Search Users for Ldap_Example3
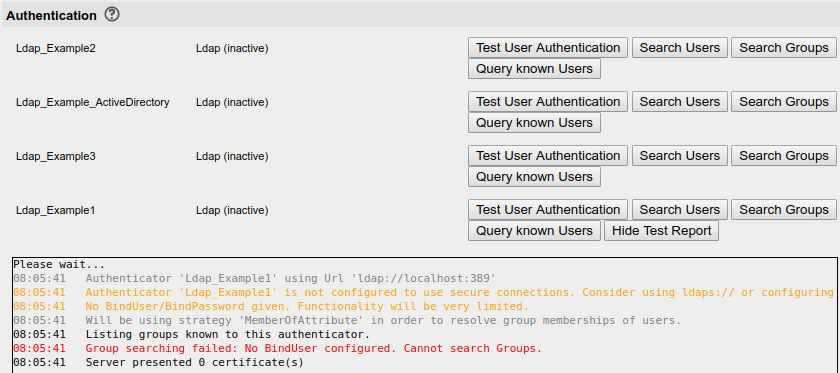The image size is (840, 373). coord(680,156)
